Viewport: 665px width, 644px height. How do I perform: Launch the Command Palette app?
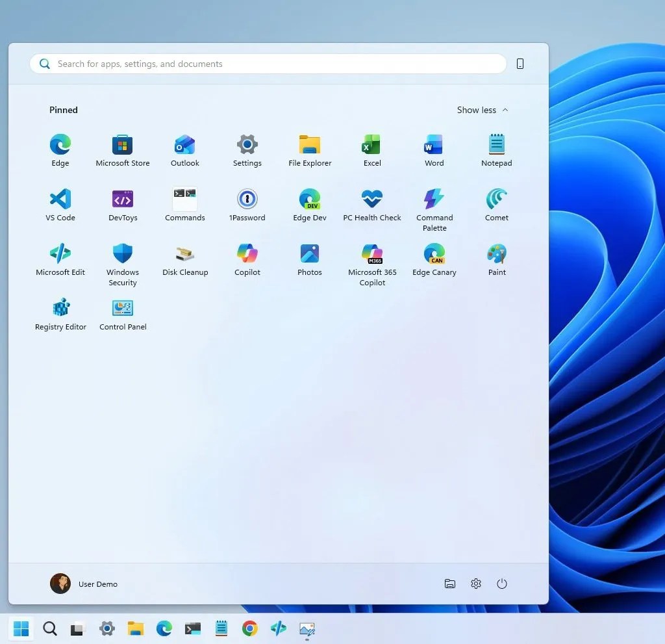[x=434, y=199]
